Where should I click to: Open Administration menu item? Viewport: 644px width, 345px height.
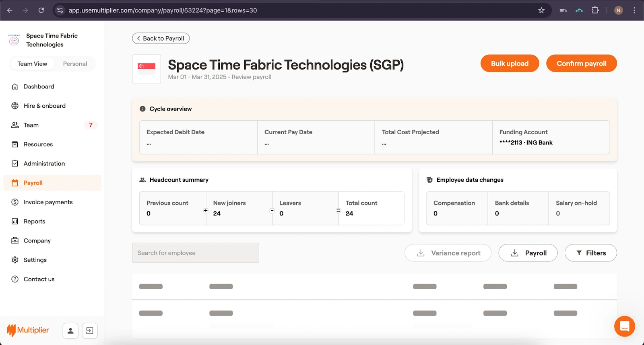52,164
